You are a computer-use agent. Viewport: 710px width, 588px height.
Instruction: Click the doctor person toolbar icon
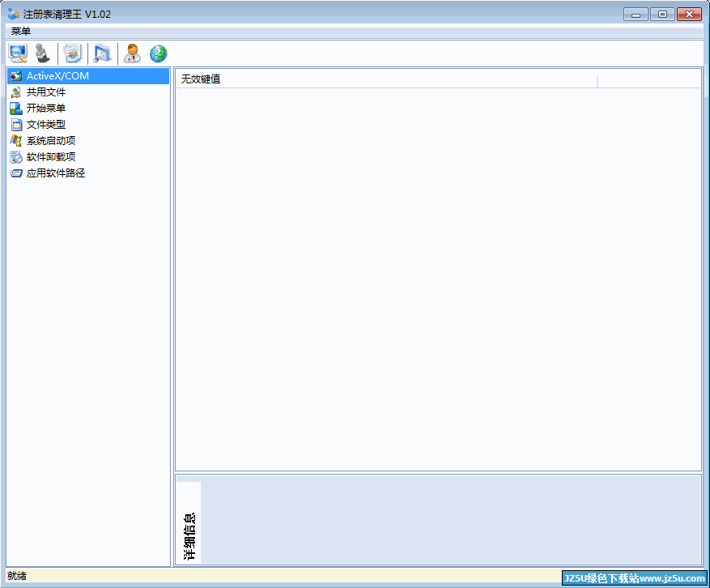point(132,53)
